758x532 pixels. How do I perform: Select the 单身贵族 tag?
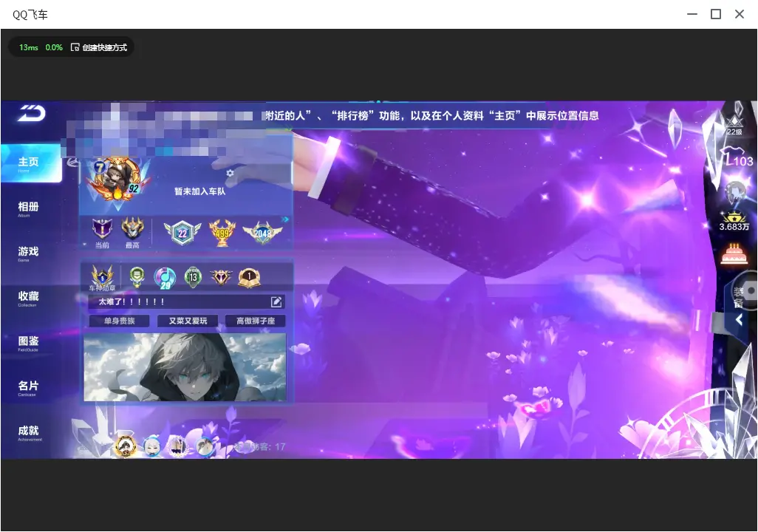click(x=120, y=321)
